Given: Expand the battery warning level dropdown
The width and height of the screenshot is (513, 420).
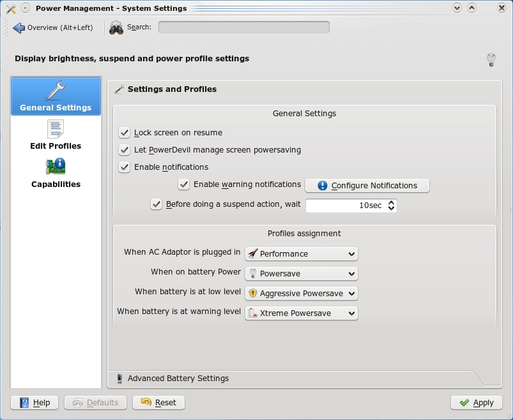Looking at the screenshot, I should [x=301, y=313].
